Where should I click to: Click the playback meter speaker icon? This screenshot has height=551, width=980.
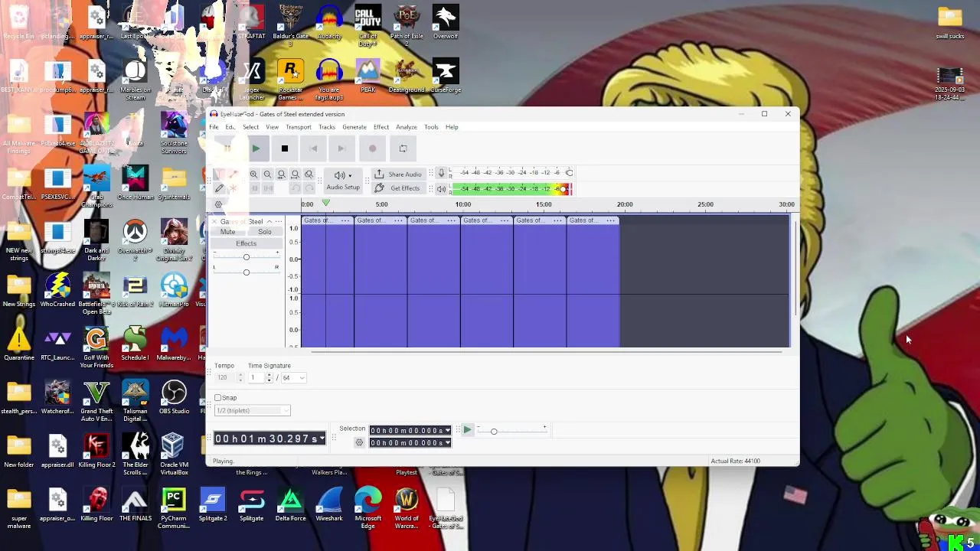[x=441, y=189]
